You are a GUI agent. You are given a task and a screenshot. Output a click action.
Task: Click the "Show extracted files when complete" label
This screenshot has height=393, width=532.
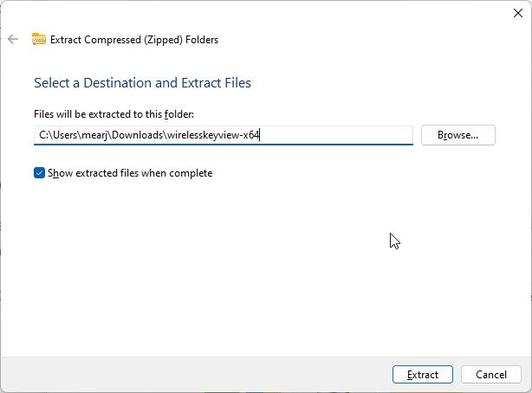point(129,173)
